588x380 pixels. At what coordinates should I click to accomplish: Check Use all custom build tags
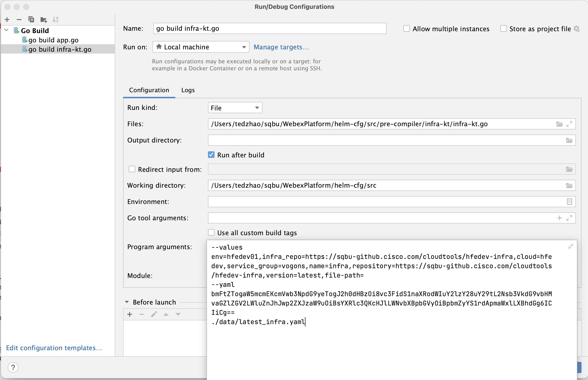point(211,233)
